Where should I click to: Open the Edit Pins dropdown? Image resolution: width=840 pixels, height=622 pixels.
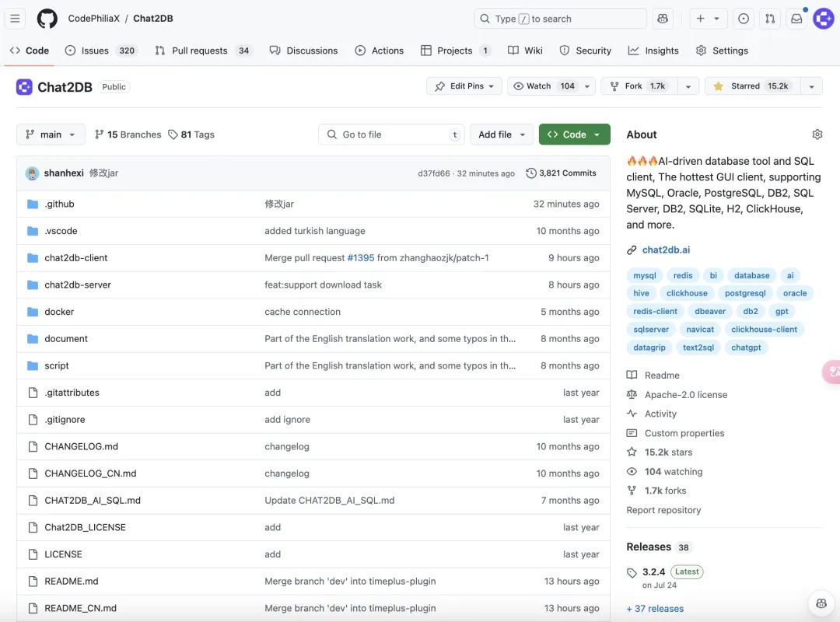[x=464, y=86]
